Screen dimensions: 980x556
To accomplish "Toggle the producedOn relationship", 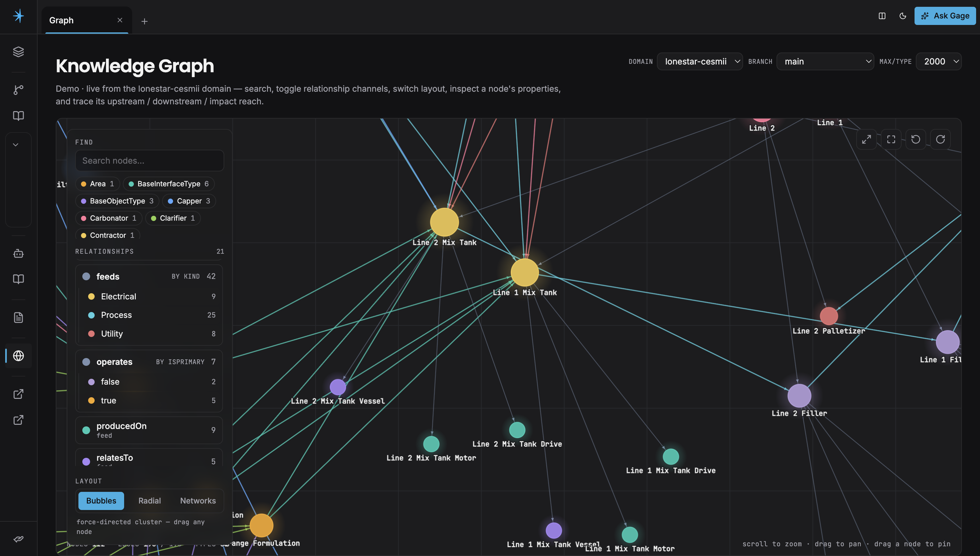I will pos(149,430).
